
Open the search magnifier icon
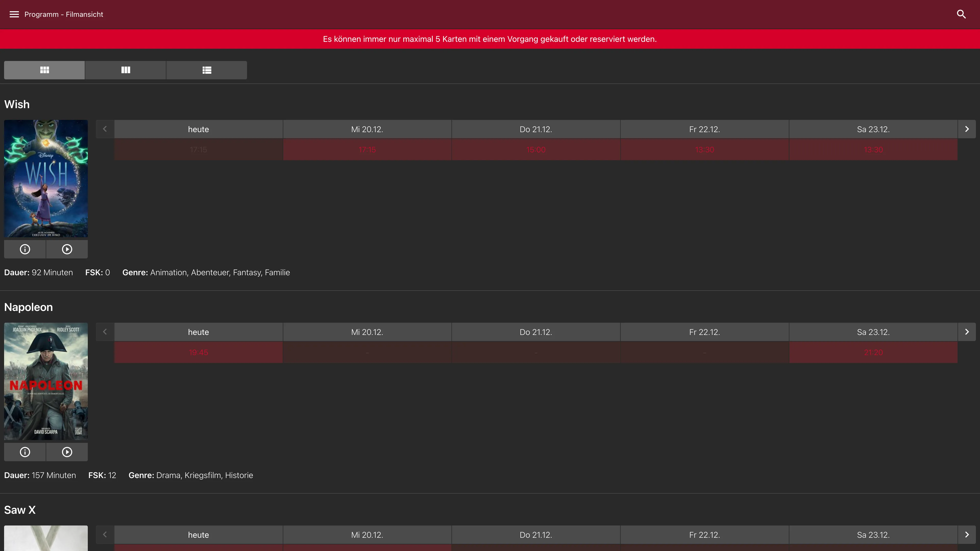(961, 15)
